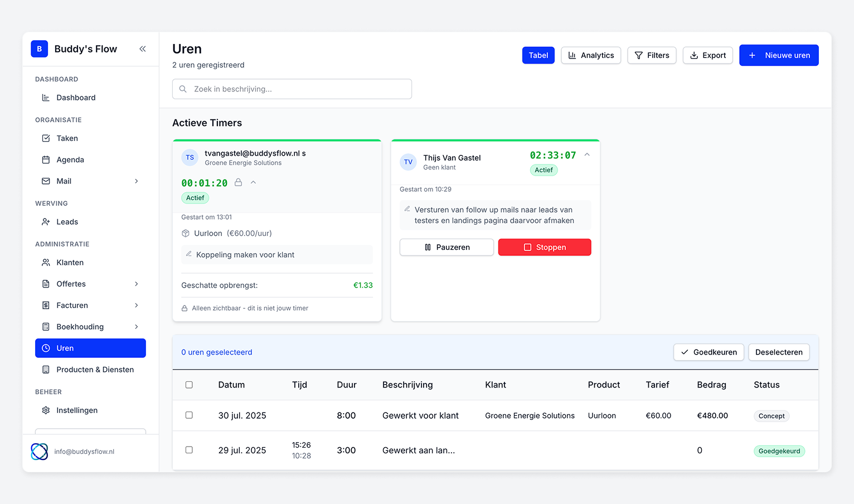Image resolution: width=854 pixels, height=504 pixels.
Task: Open Taken via its checklist icon
Action: (46, 138)
